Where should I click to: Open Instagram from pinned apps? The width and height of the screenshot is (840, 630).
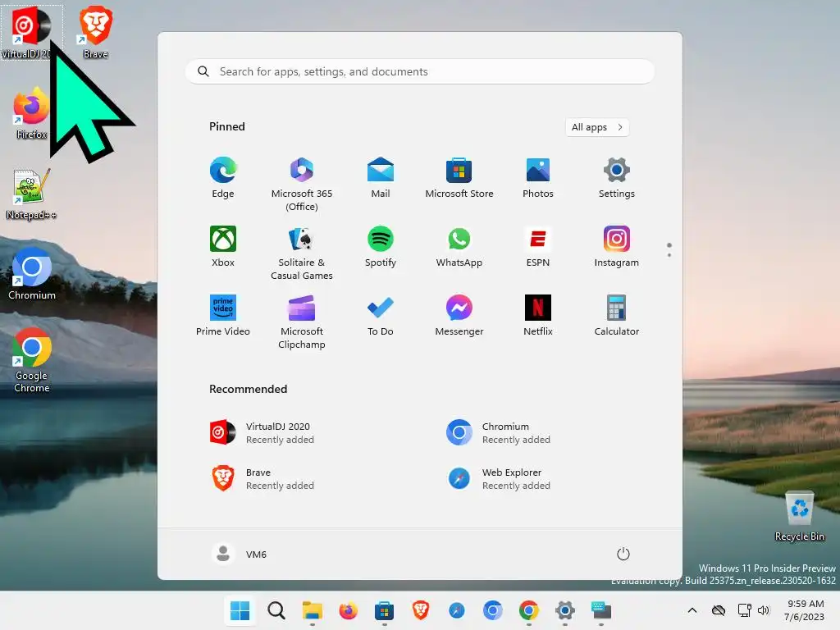(617, 246)
